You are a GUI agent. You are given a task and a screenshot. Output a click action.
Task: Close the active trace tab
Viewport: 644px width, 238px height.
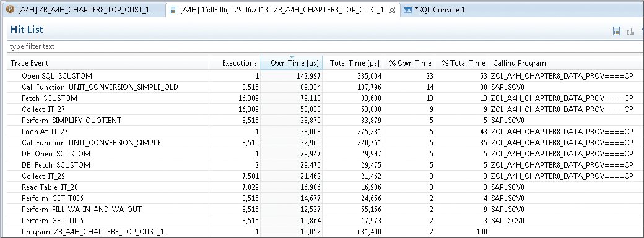pyautogui.click(x=392, y=10)
